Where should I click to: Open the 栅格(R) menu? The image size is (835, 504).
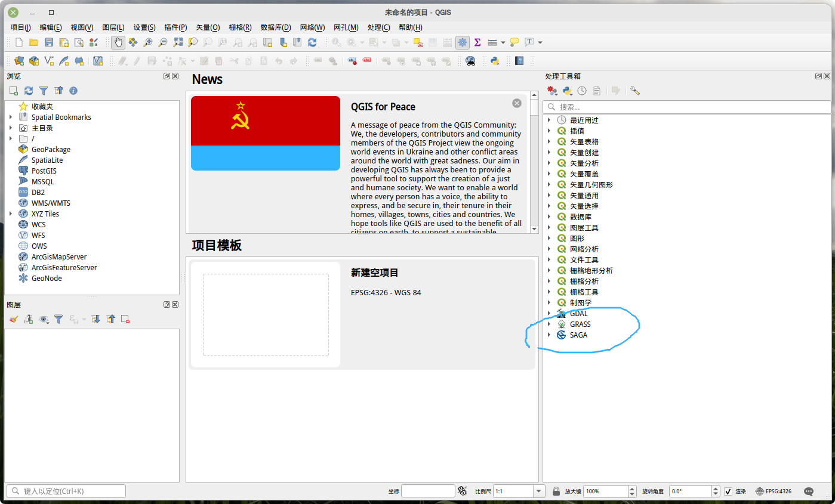(239, 27)
